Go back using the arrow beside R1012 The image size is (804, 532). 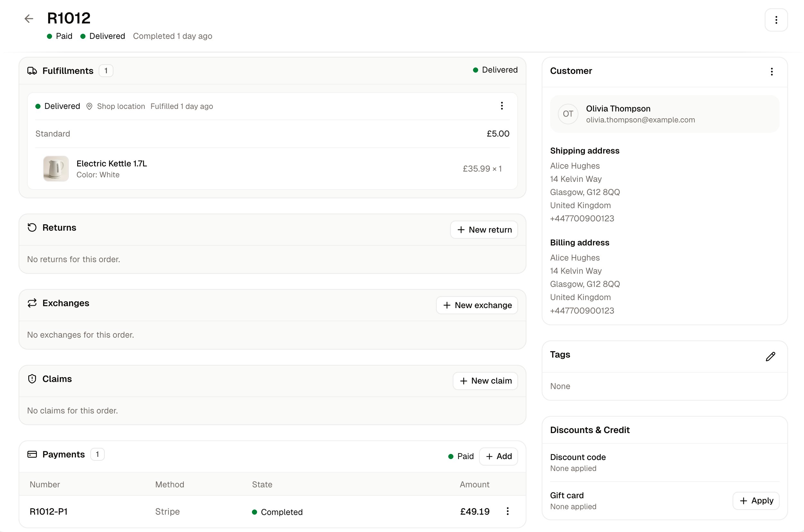(x=29, y=18)
